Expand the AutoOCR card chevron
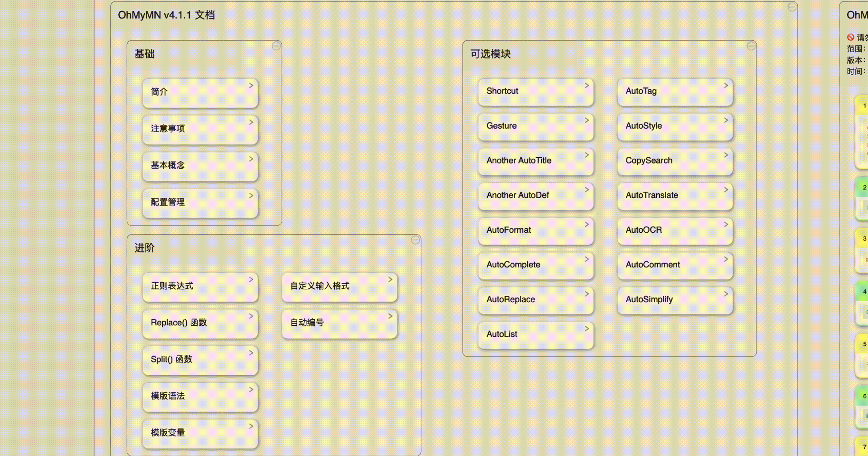Viewport: 868px width, 456px height. coord(726,224)
